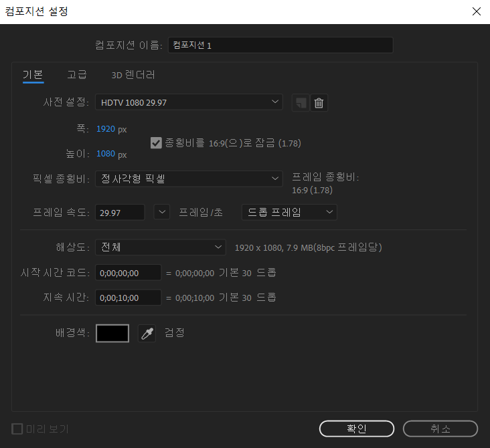Open the black background color swatch

[112, 334]
